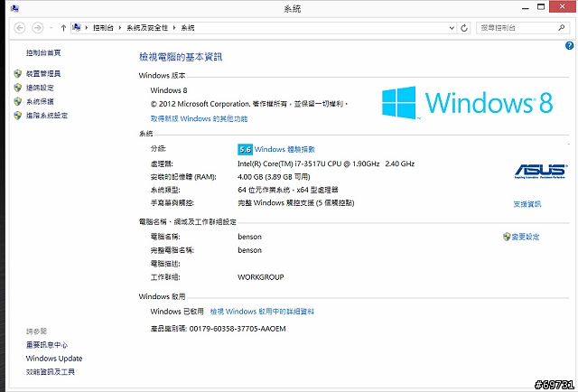The width and height of the screenshot is (578, 392).
Task: Open 效能資訊及工具 link
Action: [x=51, y=372]
